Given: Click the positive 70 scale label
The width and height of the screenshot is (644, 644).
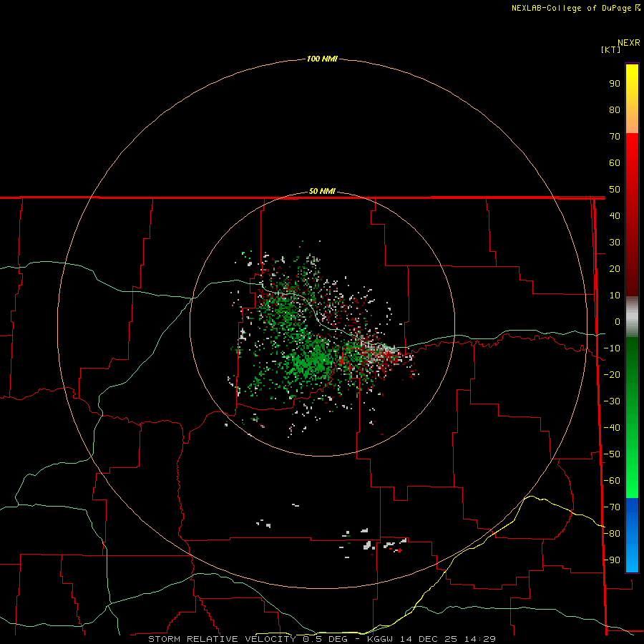Looking at the screenshot, I should coord(615,137).
